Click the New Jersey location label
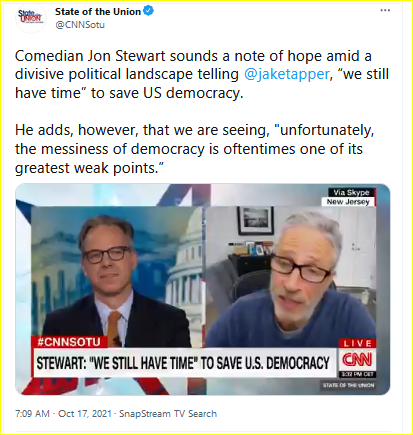 [x=348, y=202]
